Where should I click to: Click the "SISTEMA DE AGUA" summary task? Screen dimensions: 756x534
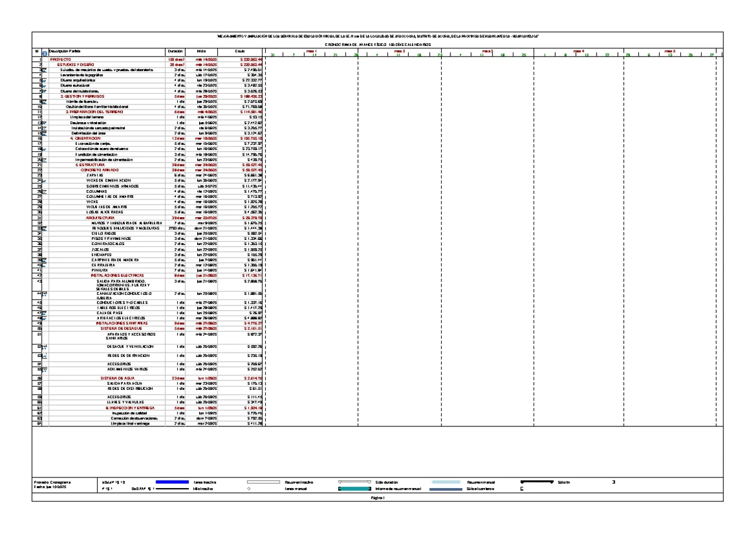117,378
